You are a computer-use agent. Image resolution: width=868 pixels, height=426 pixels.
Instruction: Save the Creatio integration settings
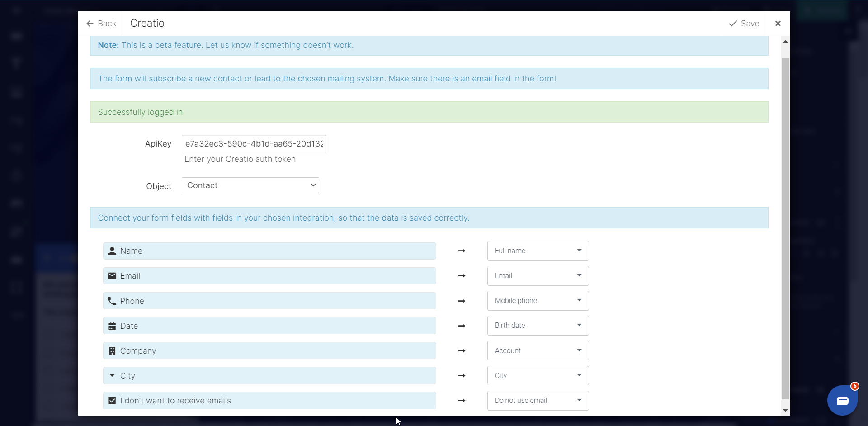pyautogui.click(x=744, y=24)
